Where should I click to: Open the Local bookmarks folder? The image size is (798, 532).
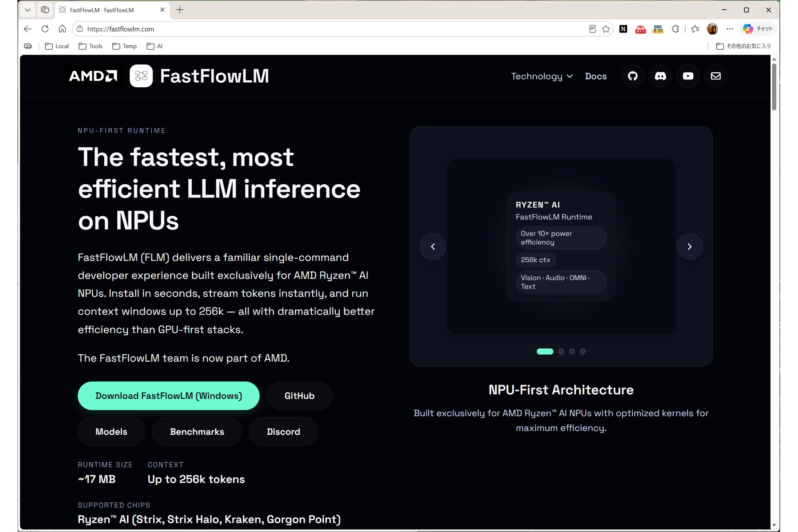click(x=57, y=46)
